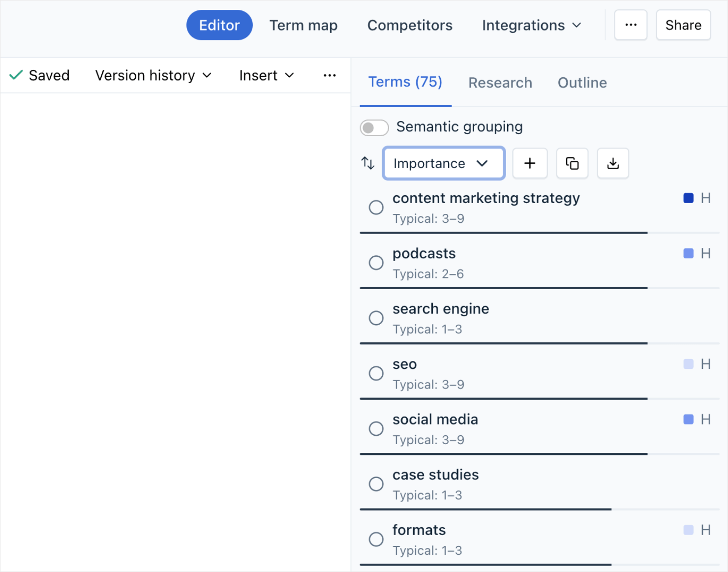Open editor toolbar more options ellipsis

(330, 75)
